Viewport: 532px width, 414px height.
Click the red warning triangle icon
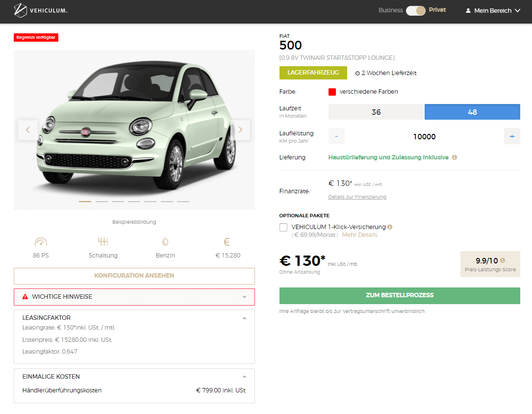tap(25, 297)
